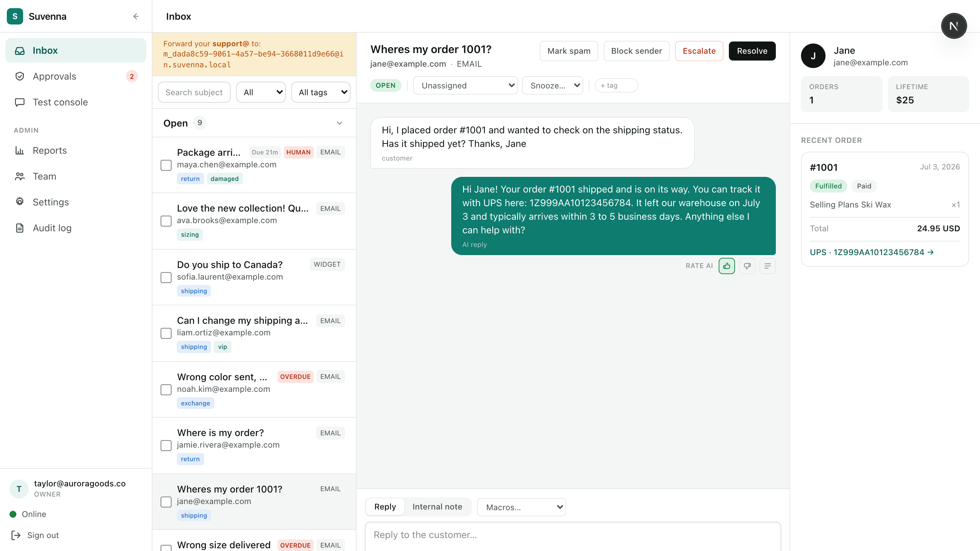Screen dimensions: 980x551
Task: Click the Sign out arrow icon
Action: [x=16, y=535]
